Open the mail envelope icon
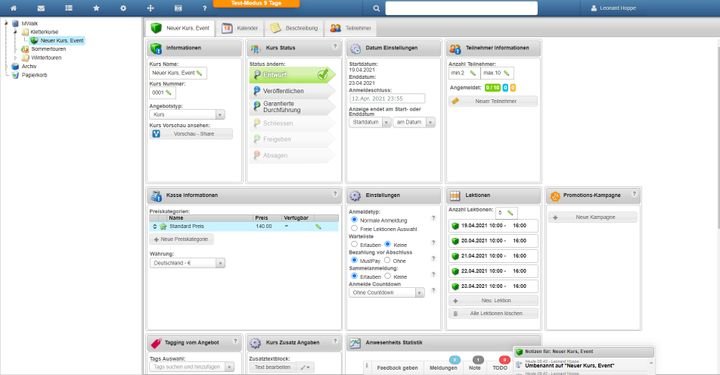720x375 pixels. point(41,8)
